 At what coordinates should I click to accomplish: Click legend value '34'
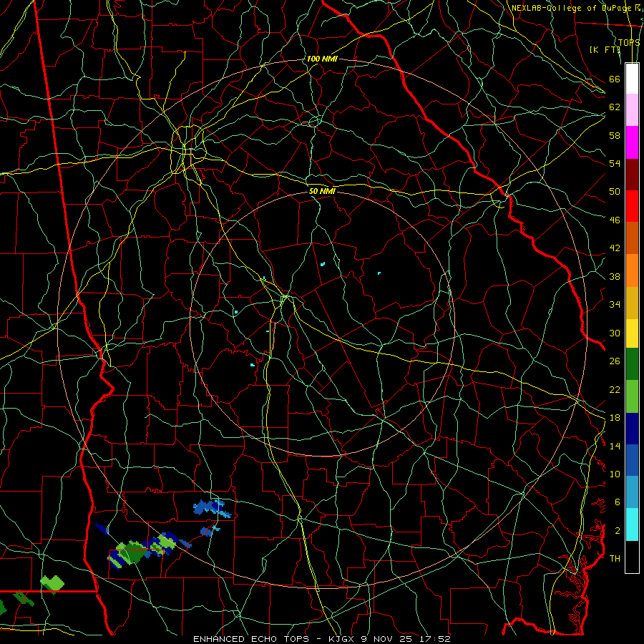(x=615, y=304)
